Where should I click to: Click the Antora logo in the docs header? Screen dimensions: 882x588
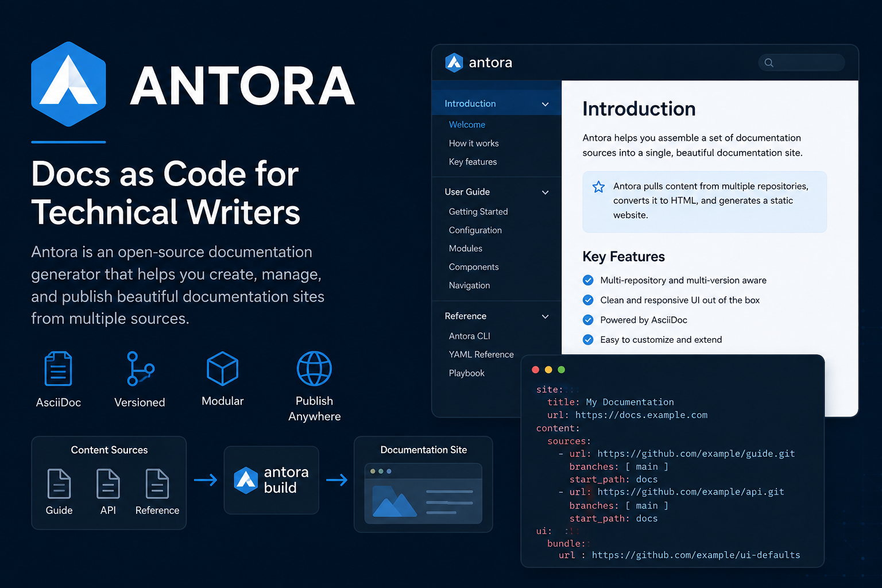coord(454,63)
